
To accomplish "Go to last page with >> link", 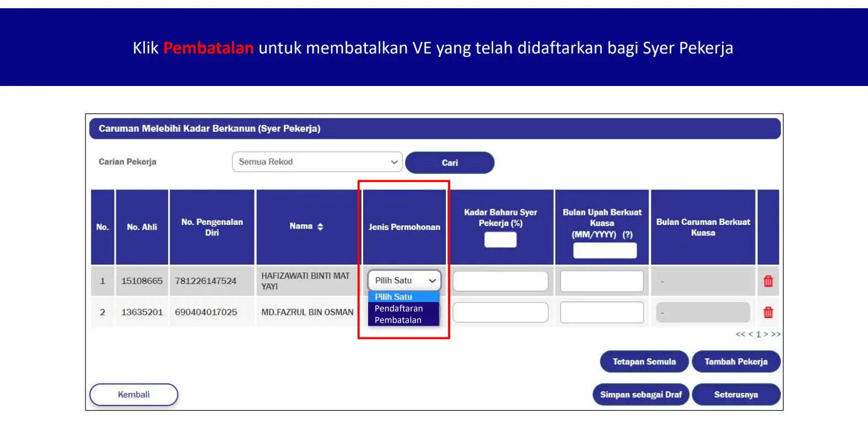I will 776,334.
